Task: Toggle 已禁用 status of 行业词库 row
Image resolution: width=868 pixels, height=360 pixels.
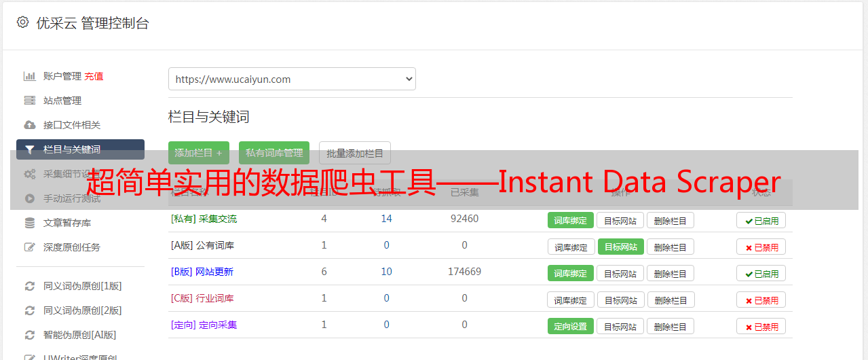Action: 761,300
